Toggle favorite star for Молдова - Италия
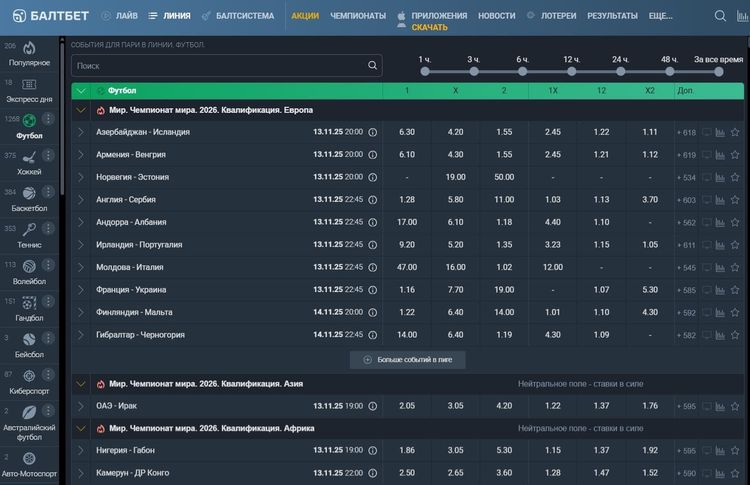The width and height of the screenshot is (750, 485). 735,268
